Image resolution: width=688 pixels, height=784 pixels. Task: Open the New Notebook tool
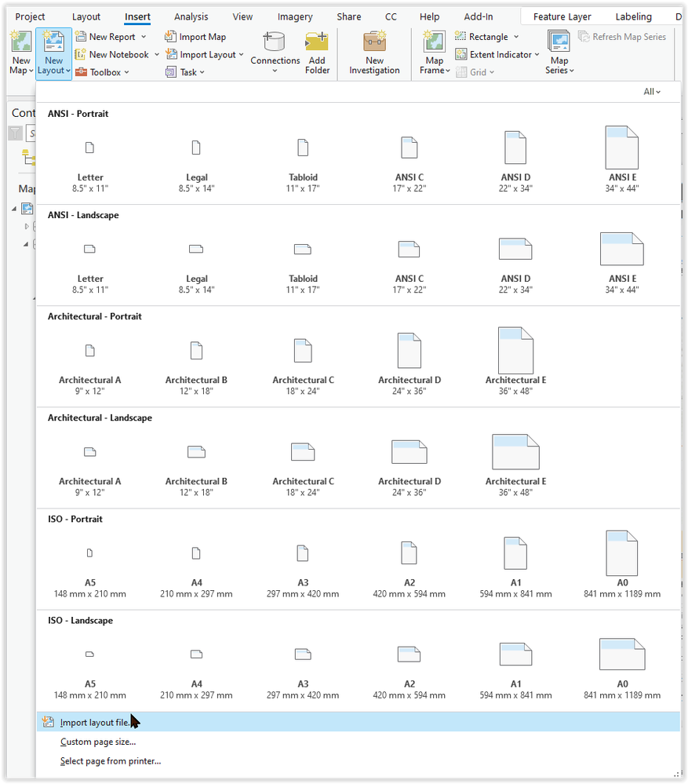coord(115,54)
